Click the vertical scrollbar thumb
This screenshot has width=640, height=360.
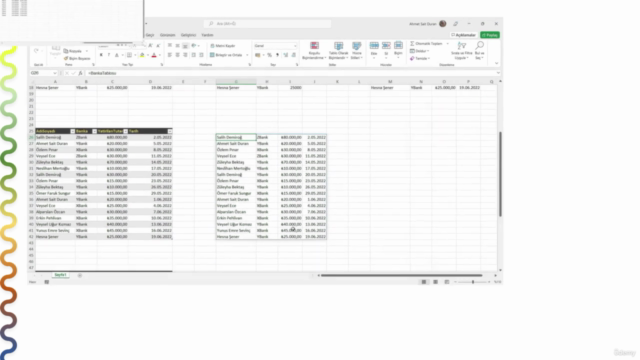500,174
